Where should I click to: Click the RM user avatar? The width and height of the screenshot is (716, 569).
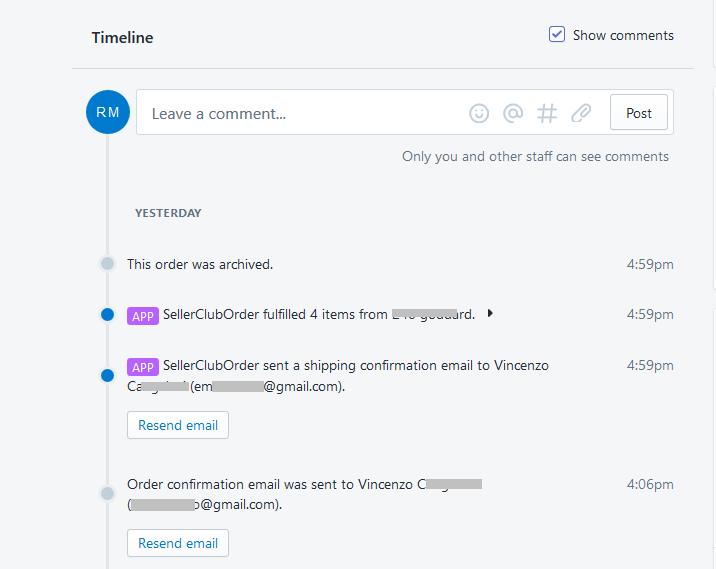(108, 112)
